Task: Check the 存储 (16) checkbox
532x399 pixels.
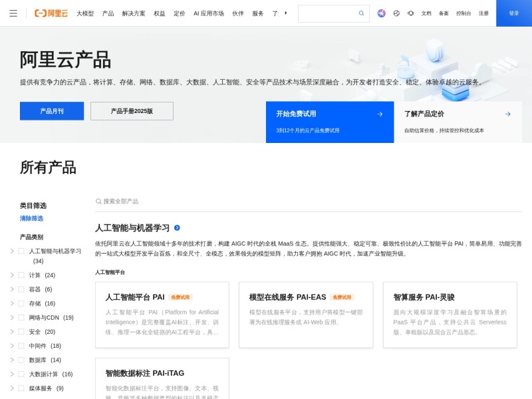Action: coord(21,303)
